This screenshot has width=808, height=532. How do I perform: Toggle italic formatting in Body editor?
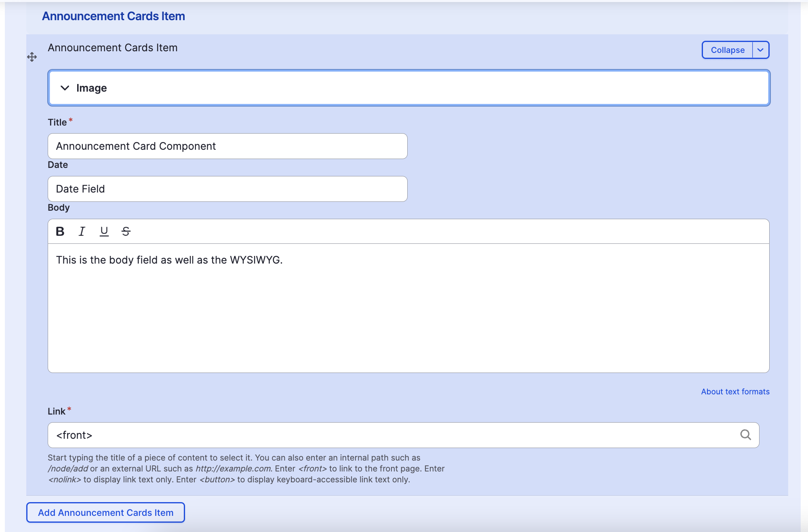point(82,231)
